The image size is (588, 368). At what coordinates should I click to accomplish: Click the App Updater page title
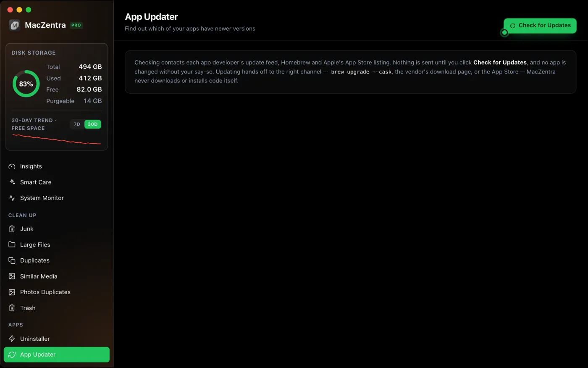152,17
